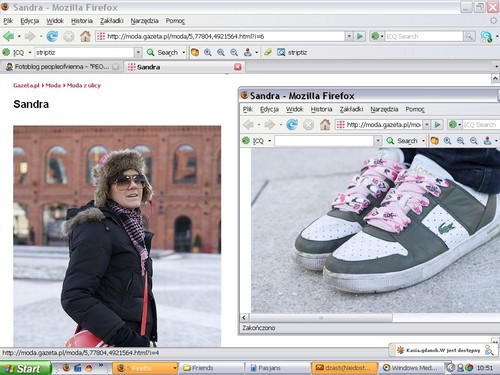Expand the main window's ICQ menu dropdown arrow
The height and width of the screenshot is (375, 500).
(30, 52)
